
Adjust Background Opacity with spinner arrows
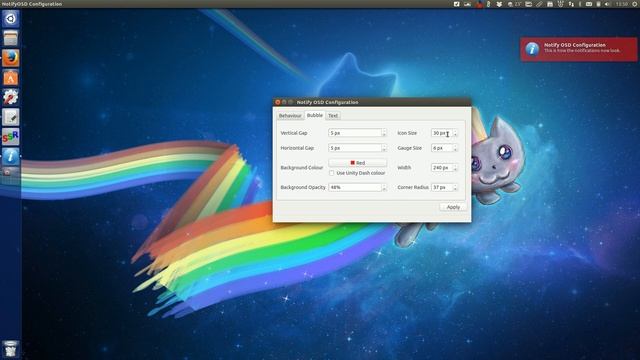[x=384, y=187]
